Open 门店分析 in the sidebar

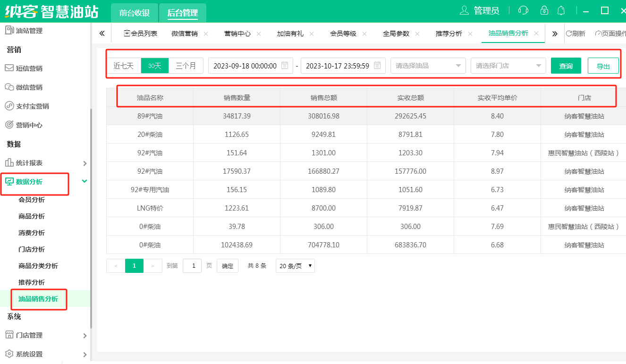coord(32,249)
